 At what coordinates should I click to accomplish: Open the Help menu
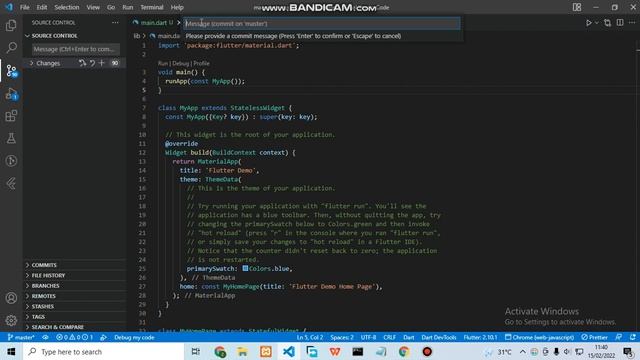[x=177, y=7]
